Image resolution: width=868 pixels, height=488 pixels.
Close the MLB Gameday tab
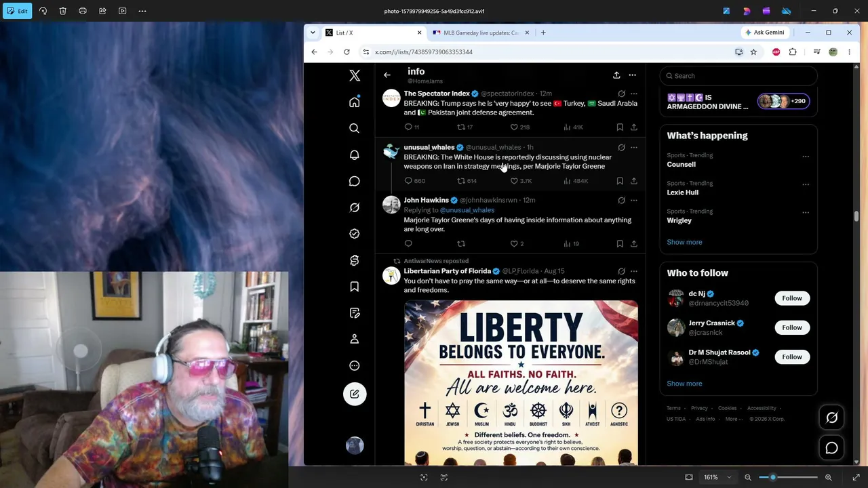coord(526,33)
